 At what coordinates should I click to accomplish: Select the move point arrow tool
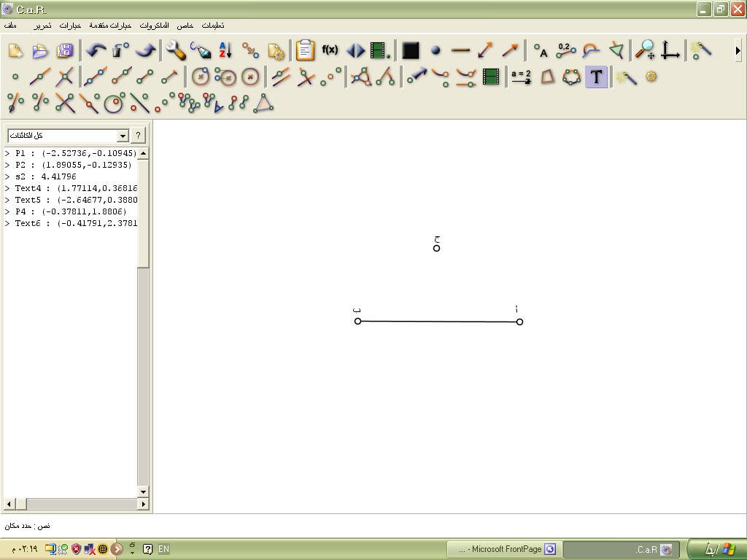click(417, 77)
